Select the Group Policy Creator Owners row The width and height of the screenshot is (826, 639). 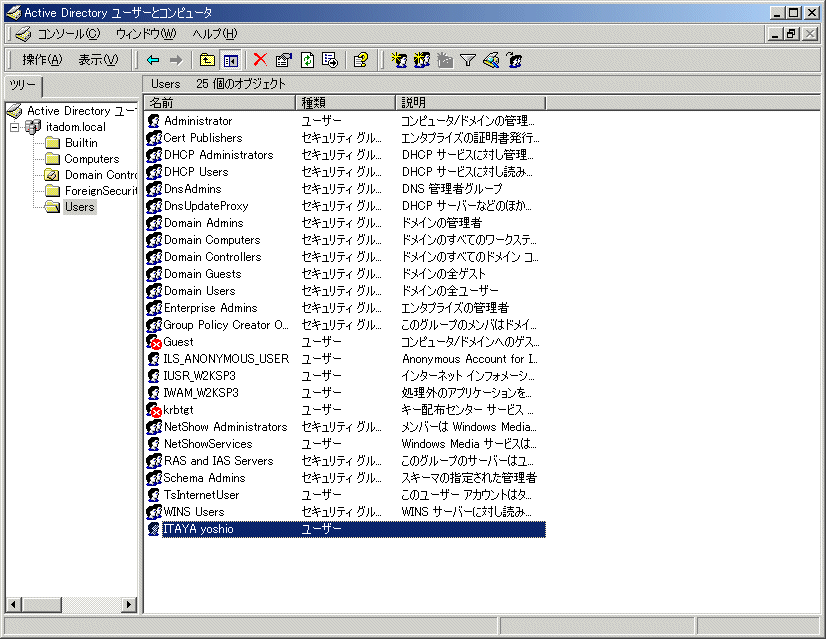point(346,325)
